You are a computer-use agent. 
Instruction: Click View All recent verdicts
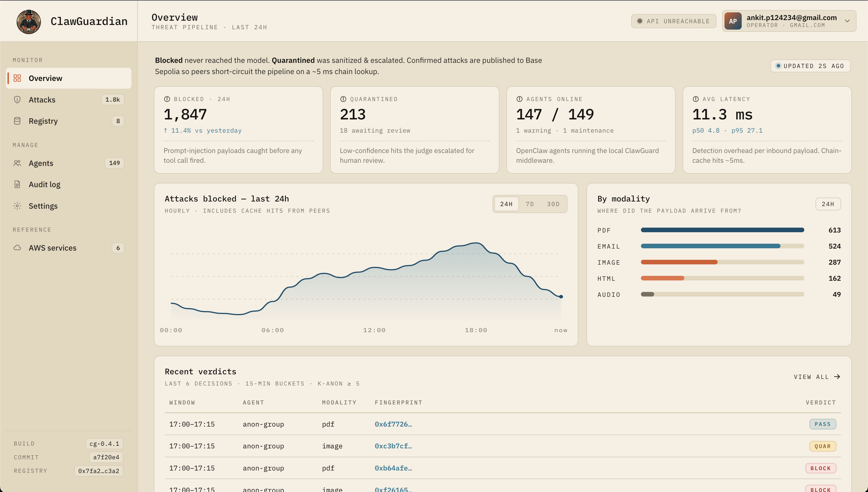click(816, 377)
